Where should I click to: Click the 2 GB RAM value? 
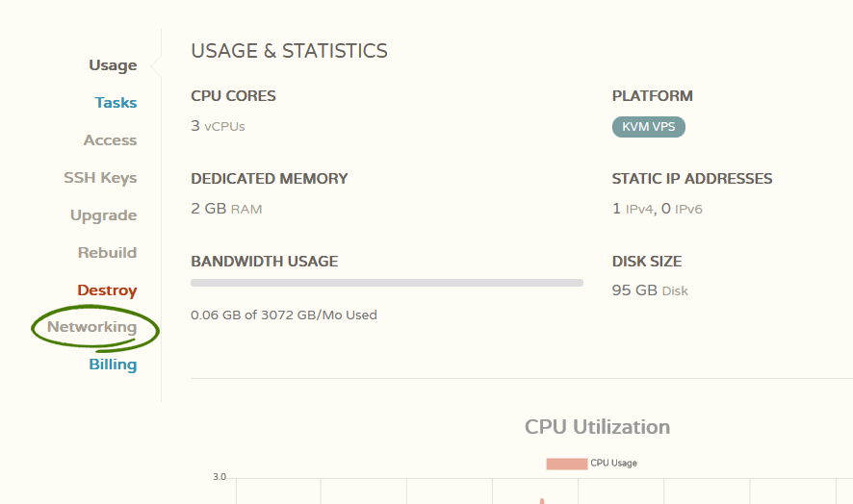[x=226, y=209]
